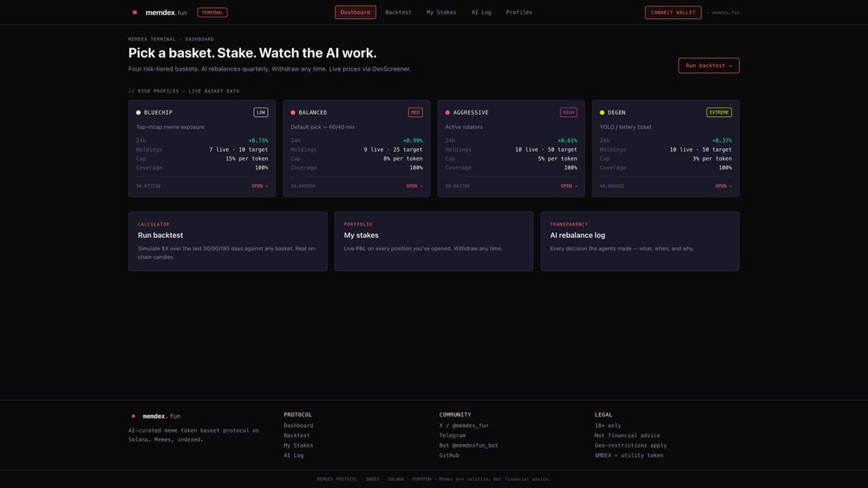The image size is (868, 488).
Task: Open the Transparency 'AI rebalance log' card
Action: coord(640,241)
